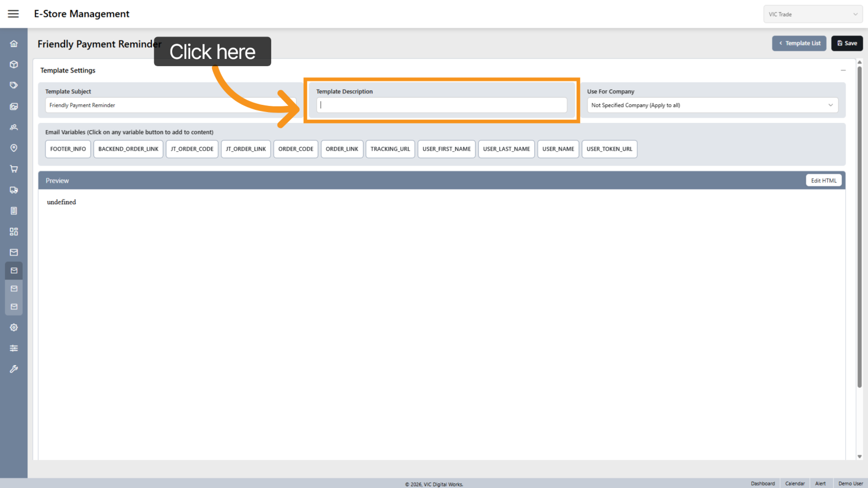Image resolution: width=868 pixels, height=488 pixels.
Task: Open the Template List page
Action: click(x=799, y=43)
